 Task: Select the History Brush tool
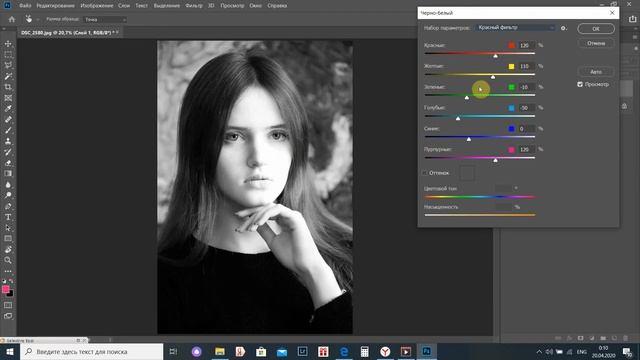(8, 152)
